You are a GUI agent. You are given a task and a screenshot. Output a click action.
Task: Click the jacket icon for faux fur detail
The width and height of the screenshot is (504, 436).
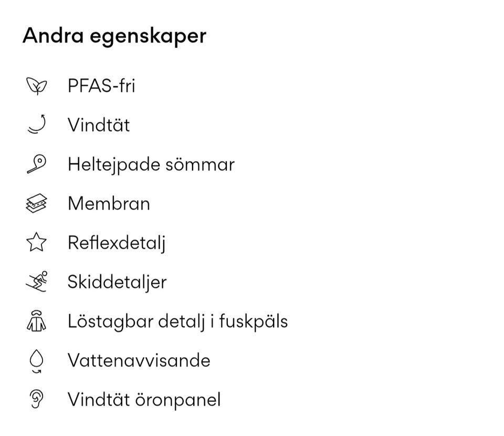tap(36, 321)
